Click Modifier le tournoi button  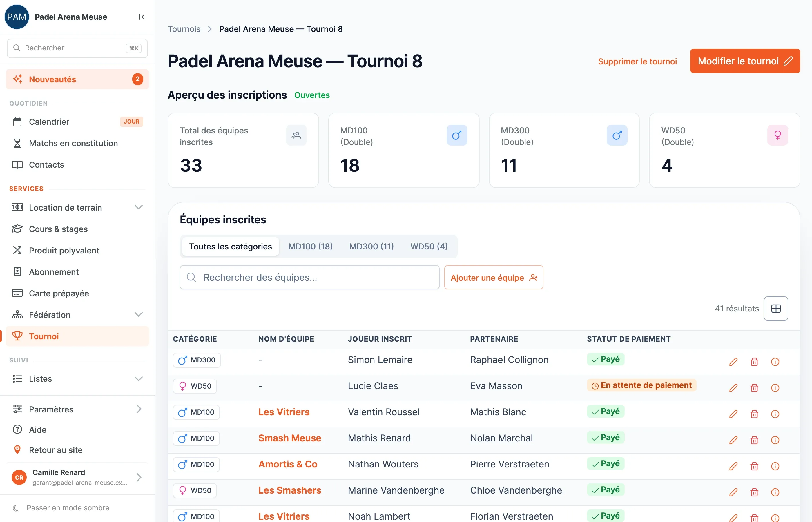745,61
